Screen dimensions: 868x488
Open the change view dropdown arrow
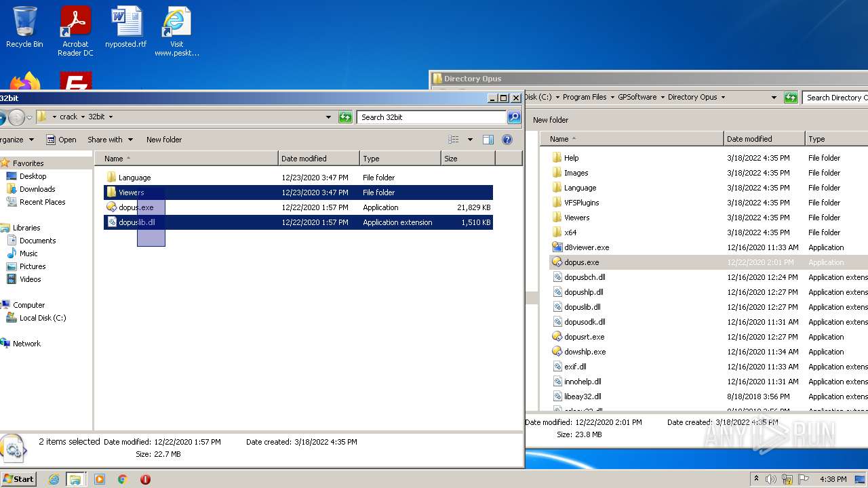[470, 140]
